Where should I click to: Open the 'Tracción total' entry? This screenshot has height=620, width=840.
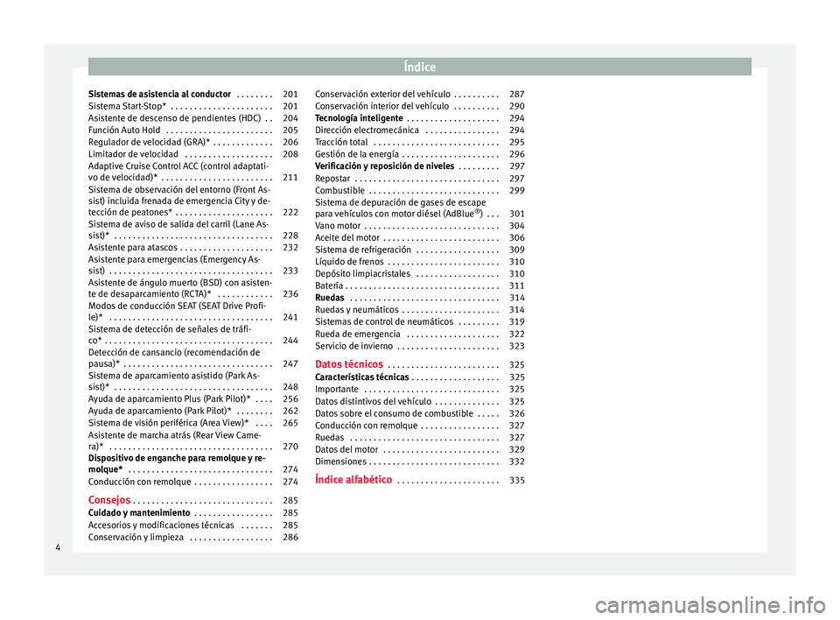[x=341, y=142]
